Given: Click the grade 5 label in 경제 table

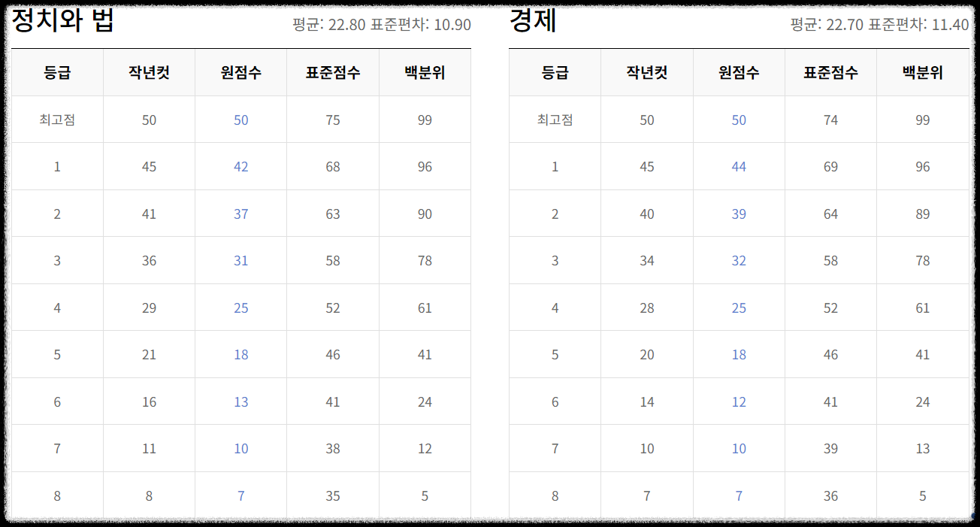Looking at the screenshot, I should (555, 354).
